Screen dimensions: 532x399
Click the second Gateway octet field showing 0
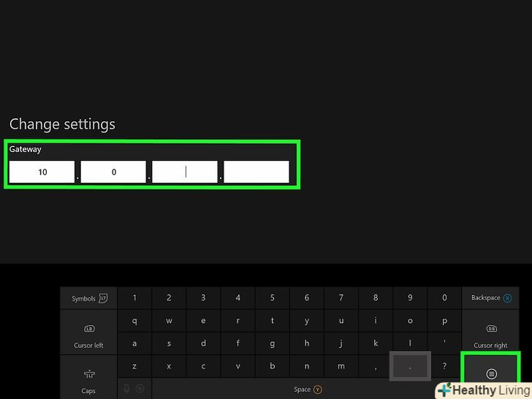(x=113, y=172)
